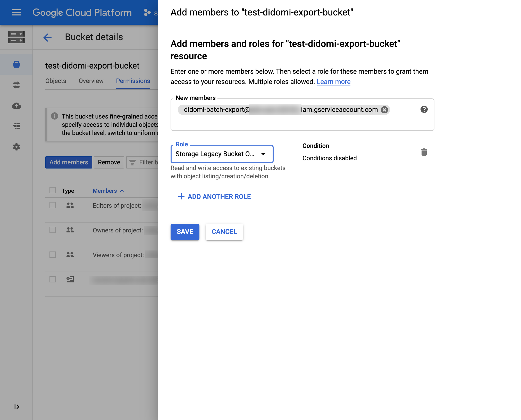Sort by the Members column
The height and width of the screenshot is (420, 521).
(108, 191)
